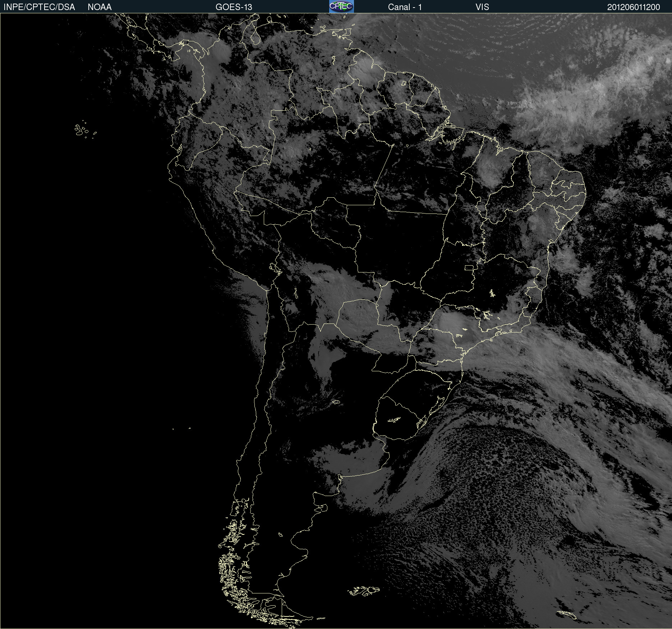Click the INPE/CPTEC/DSA header label
Screen dimensions: 672x629
39,7
